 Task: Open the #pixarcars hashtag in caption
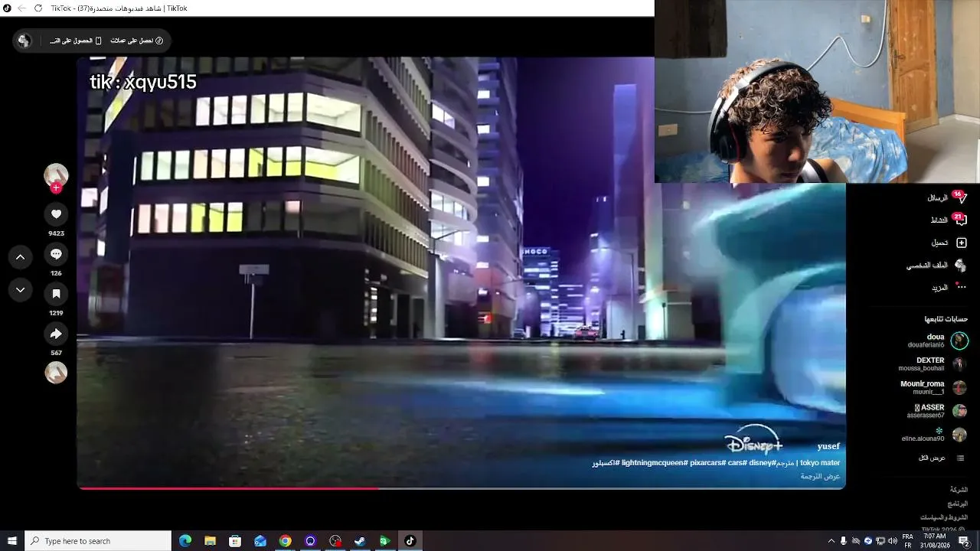point(707,463)
